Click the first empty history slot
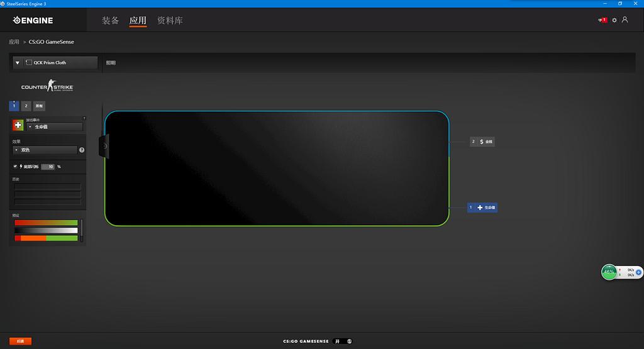The image size is (644, 349). [x=48, y=186]
